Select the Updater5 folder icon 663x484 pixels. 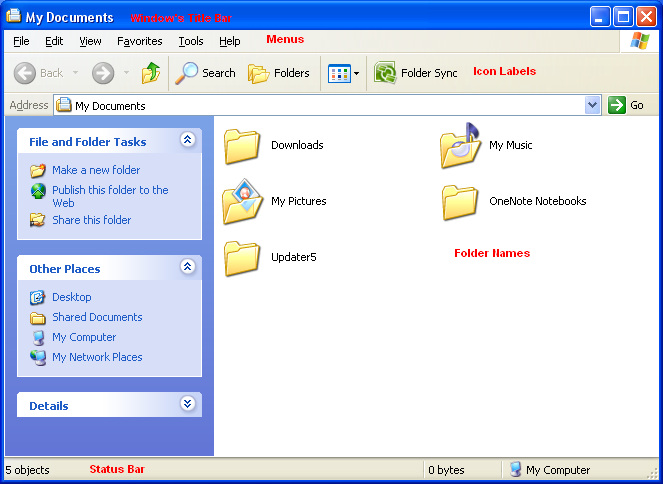click(x=241, y=258)
